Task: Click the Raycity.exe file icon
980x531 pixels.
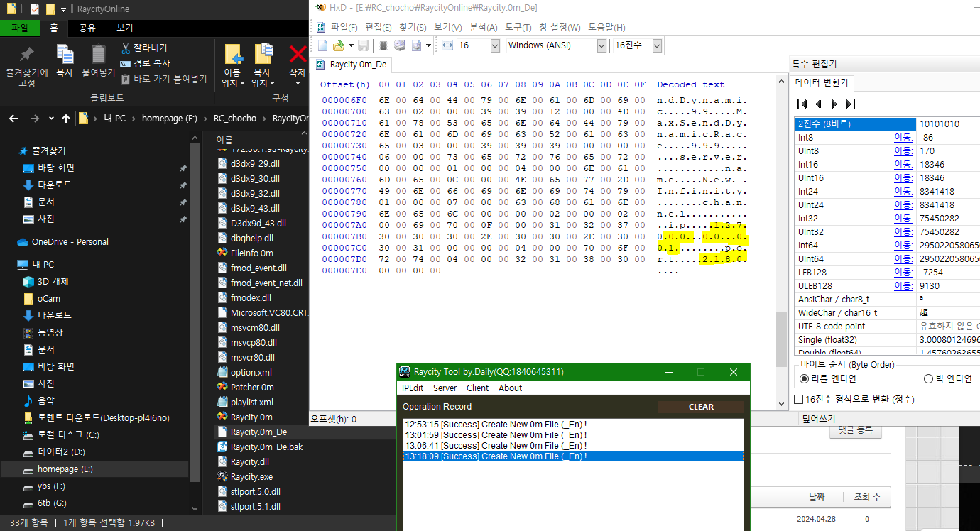Action: coord(222,476)
